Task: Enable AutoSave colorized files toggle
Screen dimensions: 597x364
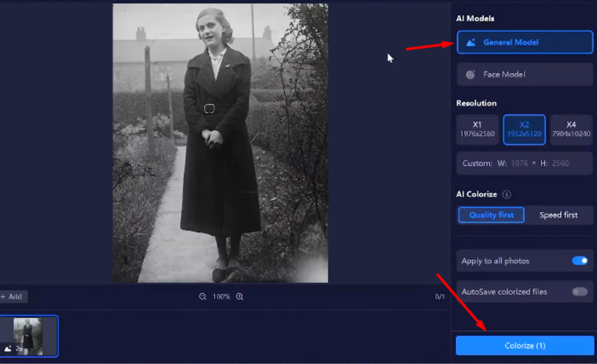Action: (580, 292)
